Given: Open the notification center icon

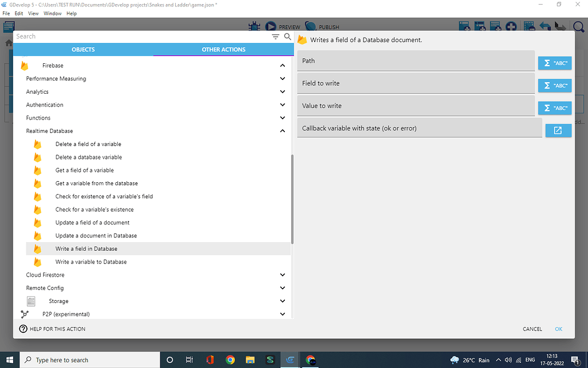Looking at the screenshot, I should point(575,360).
